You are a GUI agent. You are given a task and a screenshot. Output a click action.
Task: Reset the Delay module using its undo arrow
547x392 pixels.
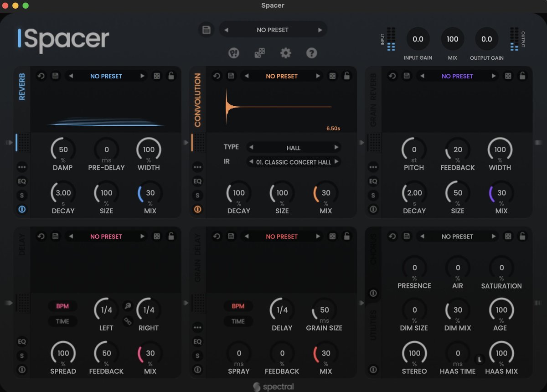[41, 236]
